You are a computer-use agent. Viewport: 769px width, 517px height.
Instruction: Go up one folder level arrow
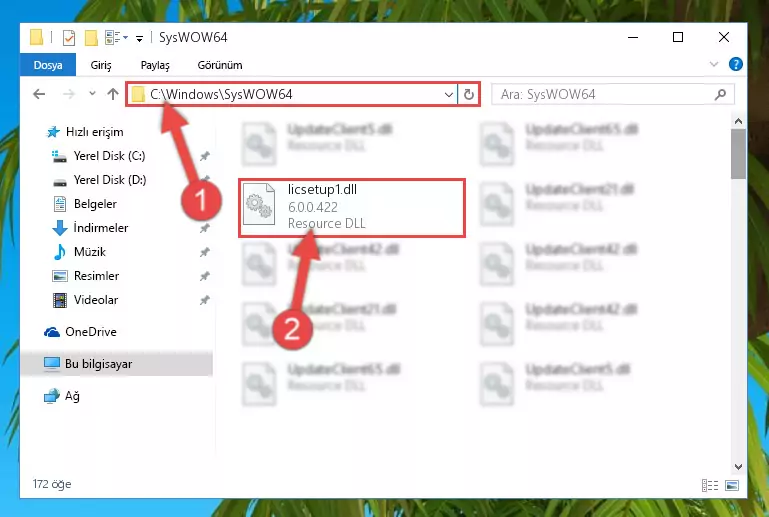click(x=113, y=94)
